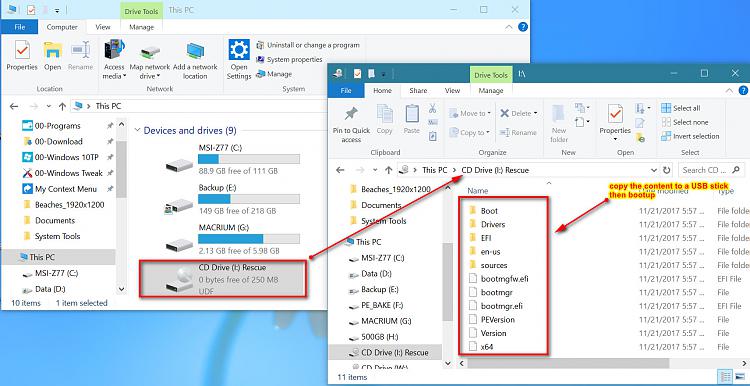Image resolution: width=750 pixels, height=386 pixels.
Task: Click This PC breadcrumb in I:\ address bar
Action: (435, 170)
